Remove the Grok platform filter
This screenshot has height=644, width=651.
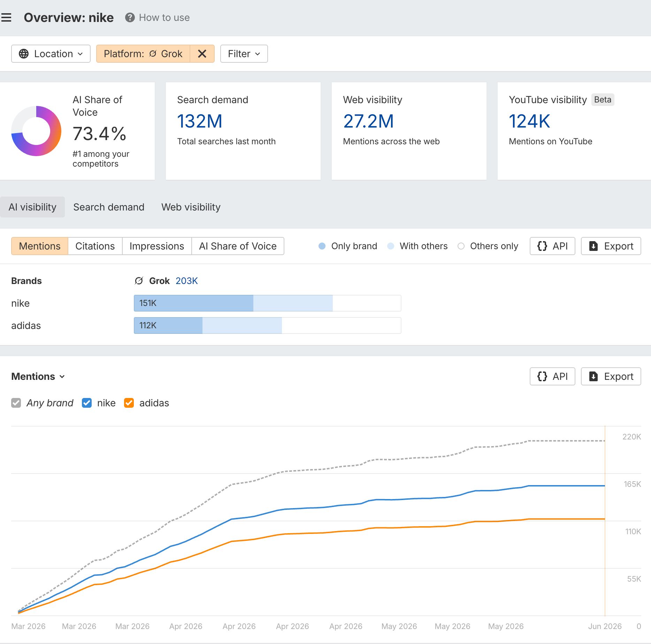pyautogui.click(x=202, y=54)
